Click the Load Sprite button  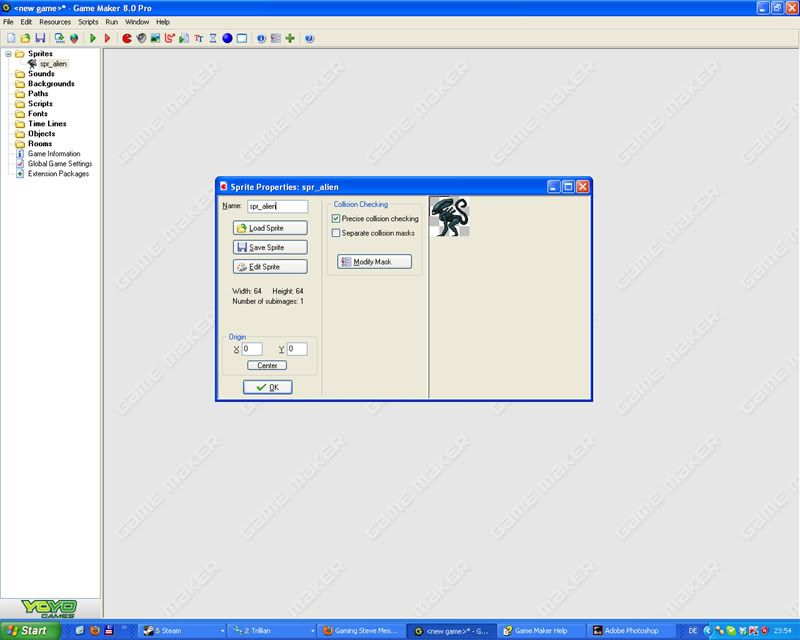tap(270, 228)
